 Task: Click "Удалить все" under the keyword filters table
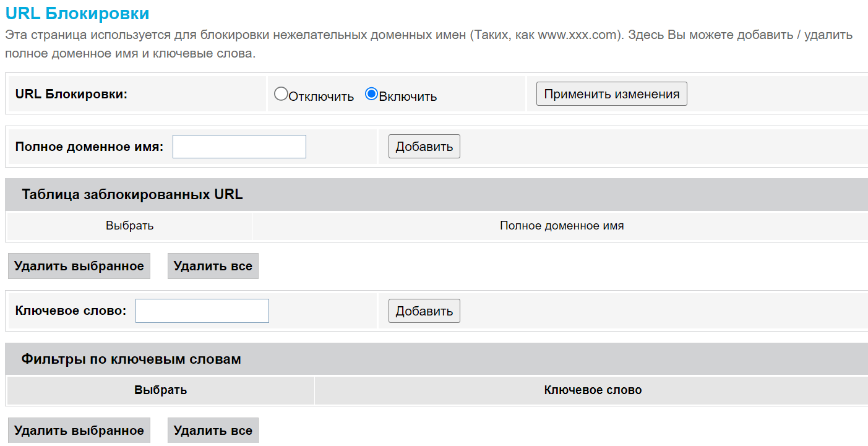[x=213, y=431]
